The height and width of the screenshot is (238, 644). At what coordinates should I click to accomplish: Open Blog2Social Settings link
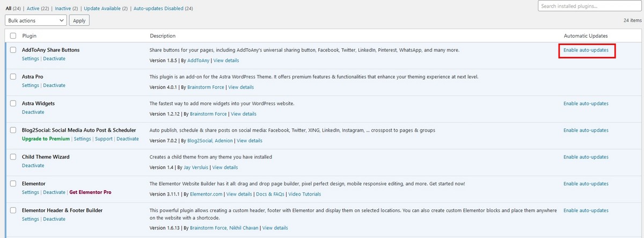[83, 139]
